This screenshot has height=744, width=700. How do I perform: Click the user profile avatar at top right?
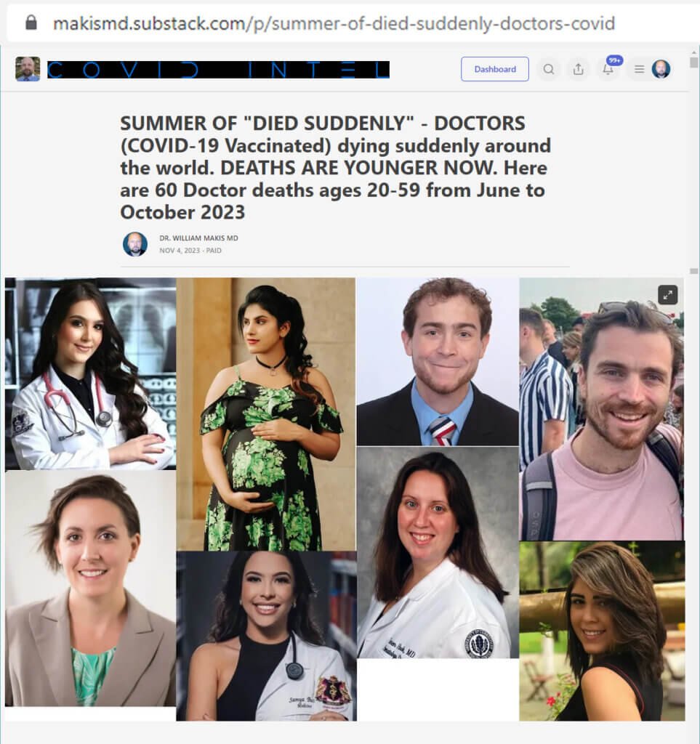click(661, 69)
